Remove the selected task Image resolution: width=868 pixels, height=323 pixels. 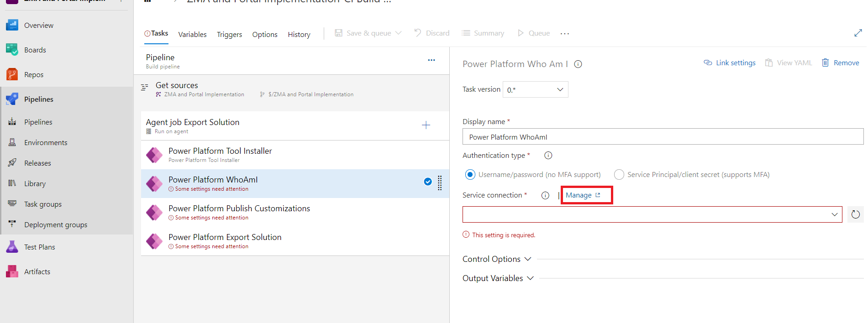point(841,63)
